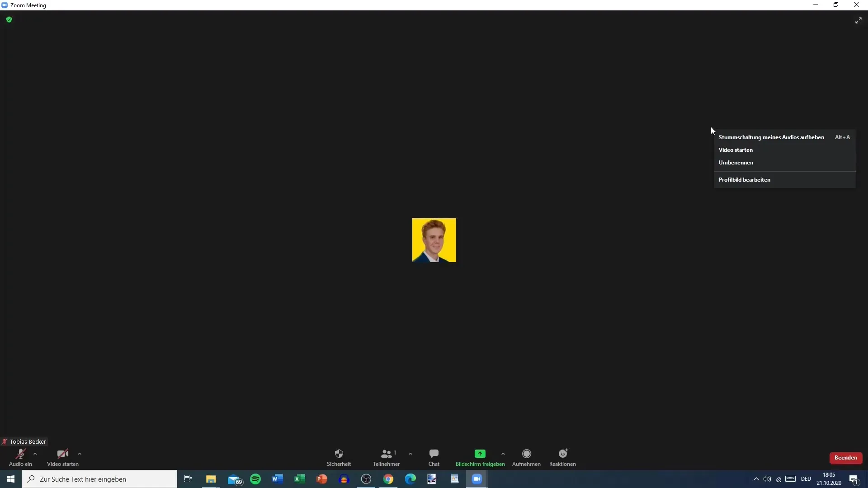The image size is (868, 488).
Task: Click the Sicherheit (Security) icon
Action: pos(338,454)
